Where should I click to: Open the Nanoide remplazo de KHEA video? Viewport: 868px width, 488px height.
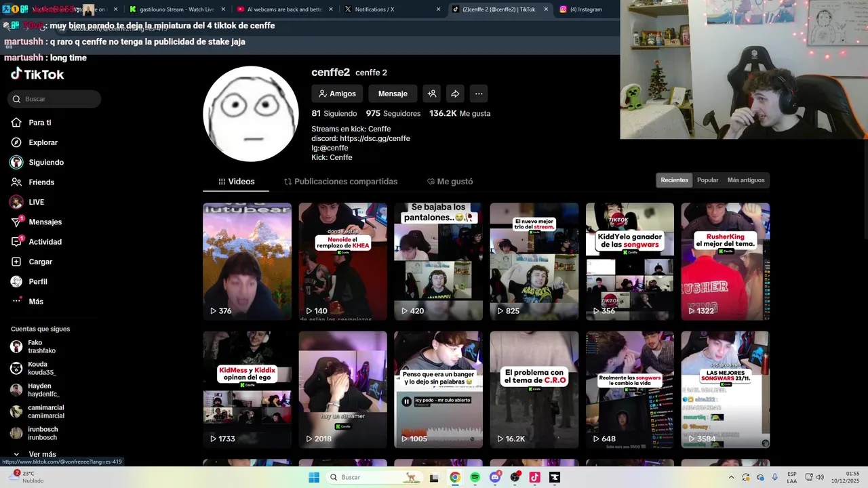[x=343, y=262]
